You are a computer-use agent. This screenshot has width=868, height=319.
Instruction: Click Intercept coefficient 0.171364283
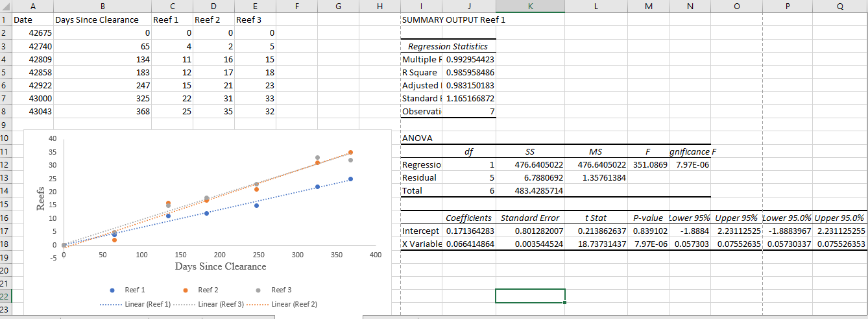(470, 231)
